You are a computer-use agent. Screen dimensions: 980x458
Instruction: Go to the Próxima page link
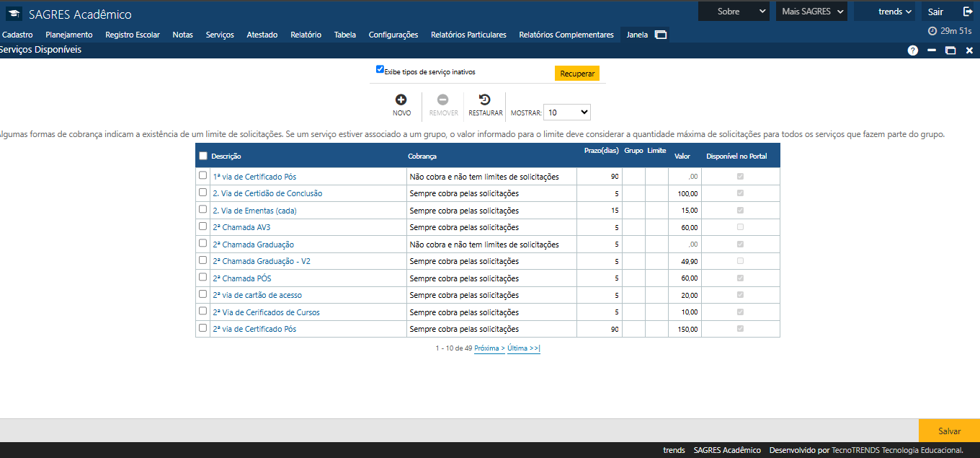[x=489, y=348]
